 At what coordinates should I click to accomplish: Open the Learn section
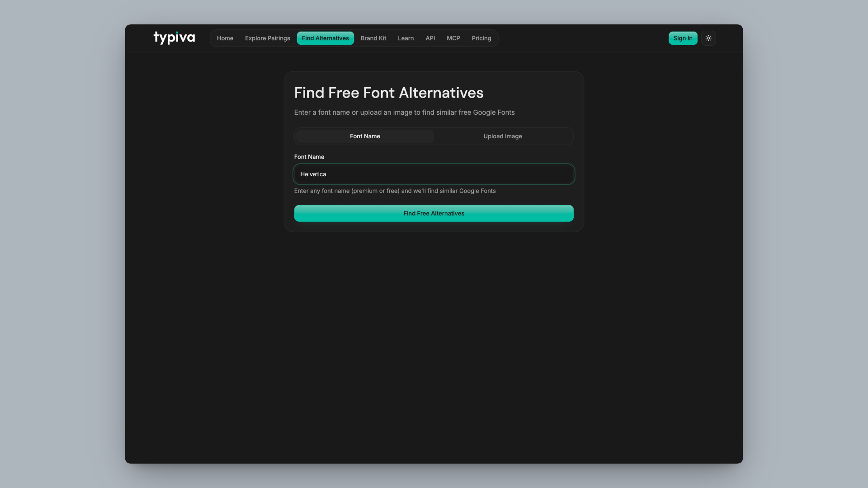(x=406, y=38)
